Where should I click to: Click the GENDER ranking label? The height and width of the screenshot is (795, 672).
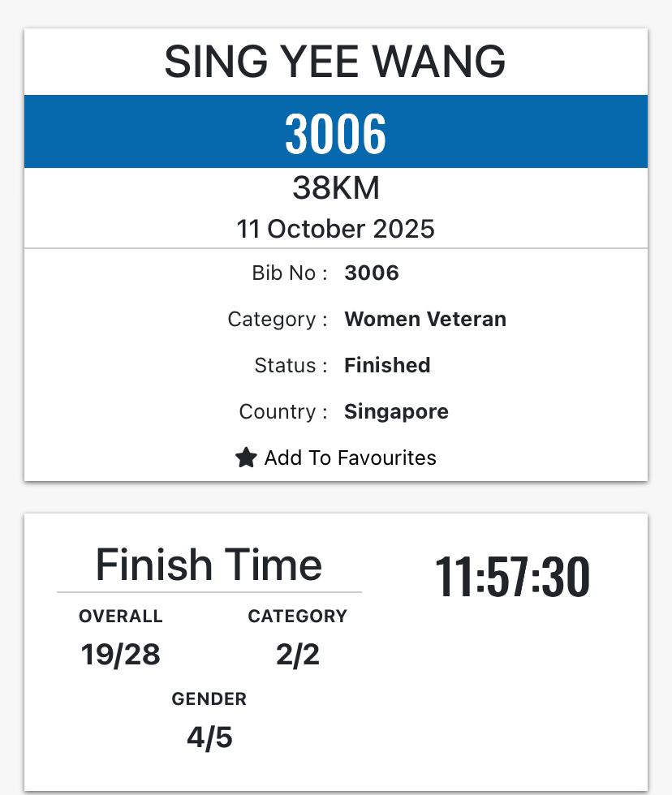click(x=209, y=699)
